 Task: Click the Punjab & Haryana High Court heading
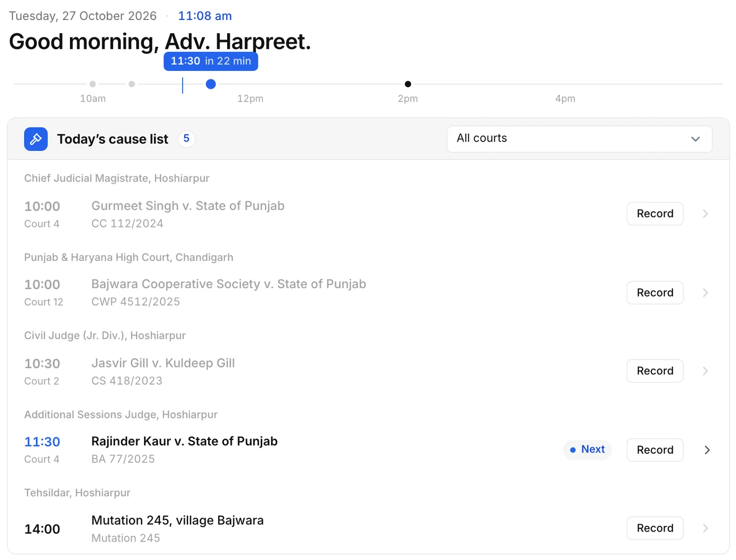129,257
